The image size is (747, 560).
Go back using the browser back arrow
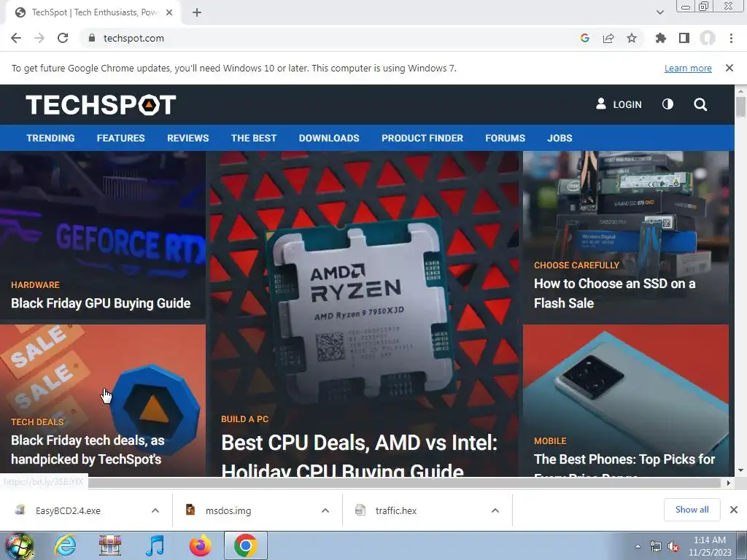16,38
